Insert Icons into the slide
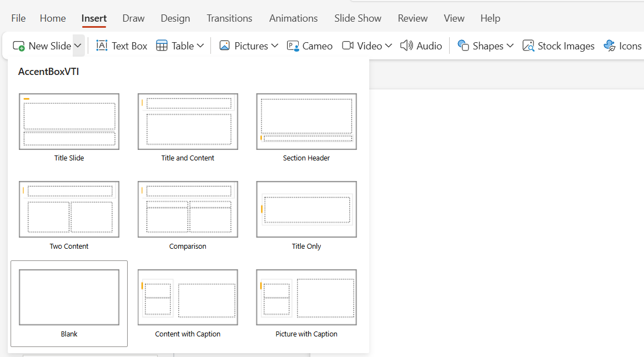Image resolution: width=644 pixels, height=357 pixels. pos(622,46)
